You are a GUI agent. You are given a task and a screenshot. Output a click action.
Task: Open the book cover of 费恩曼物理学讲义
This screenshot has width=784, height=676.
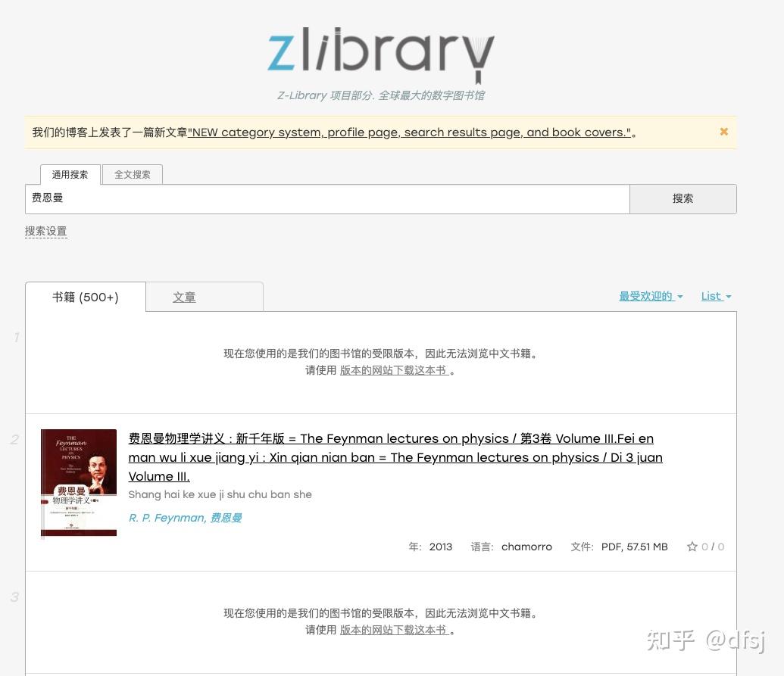(78, 482)
